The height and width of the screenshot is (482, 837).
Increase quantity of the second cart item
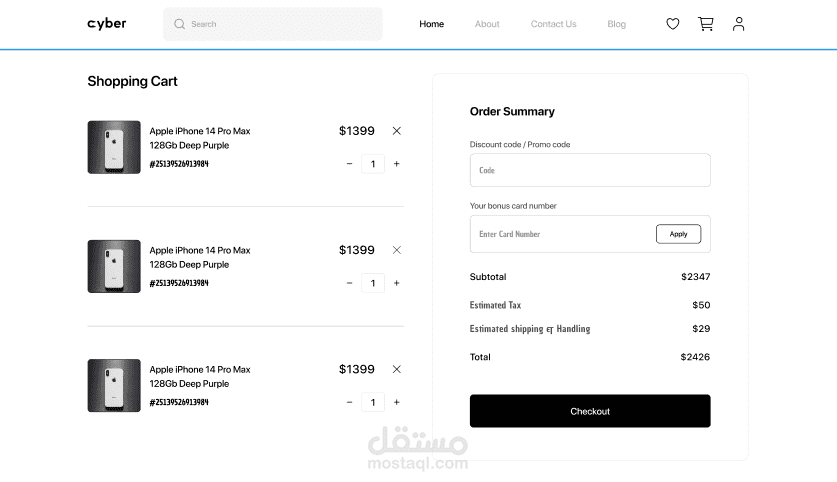click(397, 283)
